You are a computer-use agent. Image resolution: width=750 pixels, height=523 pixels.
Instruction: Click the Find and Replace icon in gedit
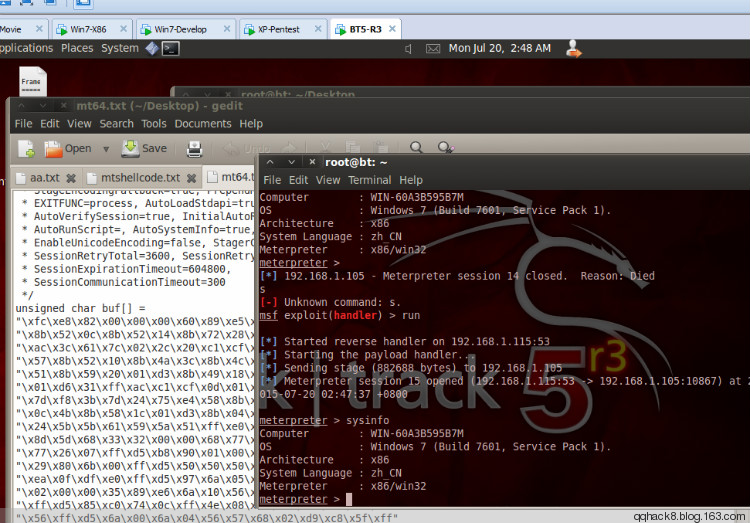point(445,147)
